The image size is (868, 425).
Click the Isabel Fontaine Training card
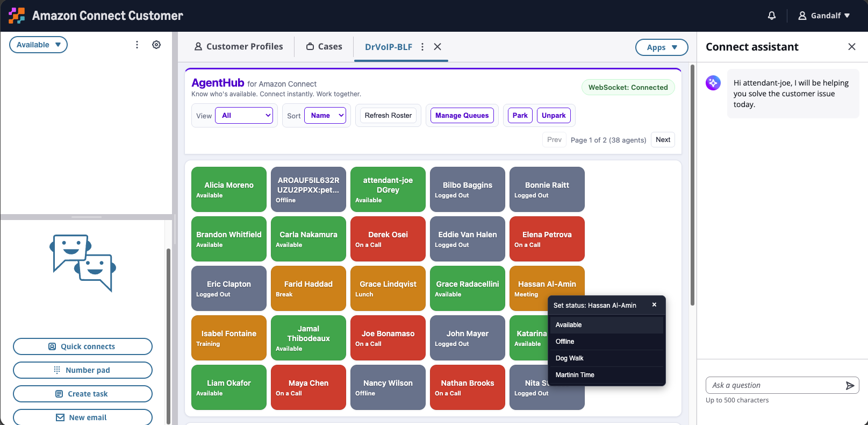[229, 338]
